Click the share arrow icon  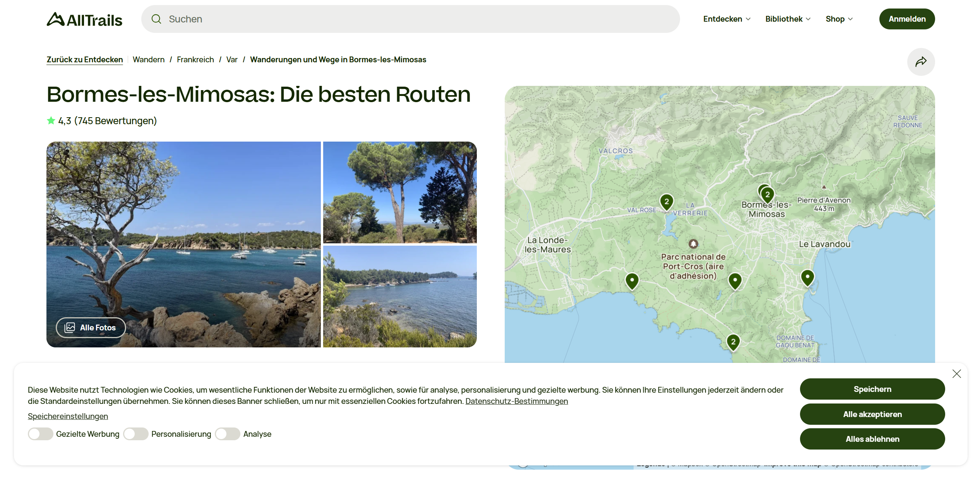tap(920, 62)
